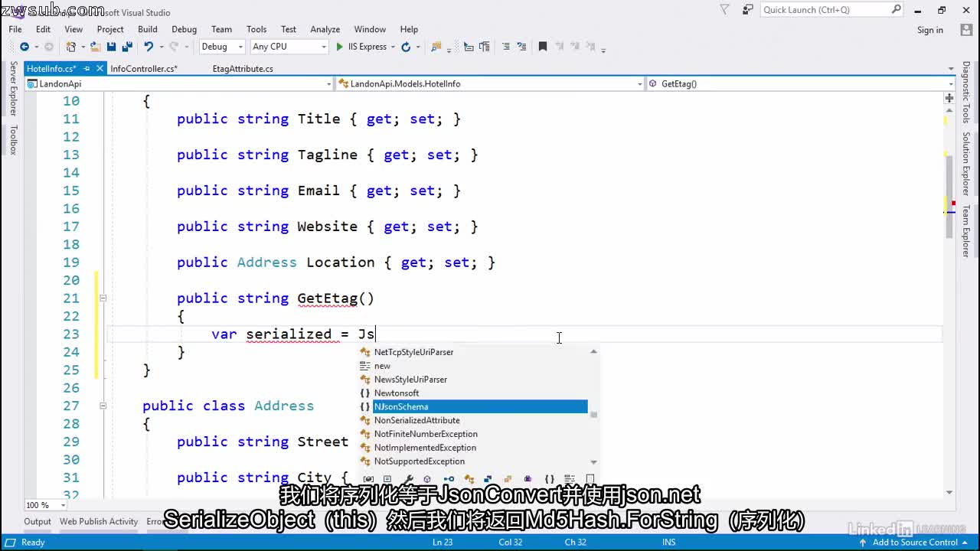Screen dimensions: 980x551
Task: Toggle the IntelliSense classes filter icon
Action: tap(469, 479)
